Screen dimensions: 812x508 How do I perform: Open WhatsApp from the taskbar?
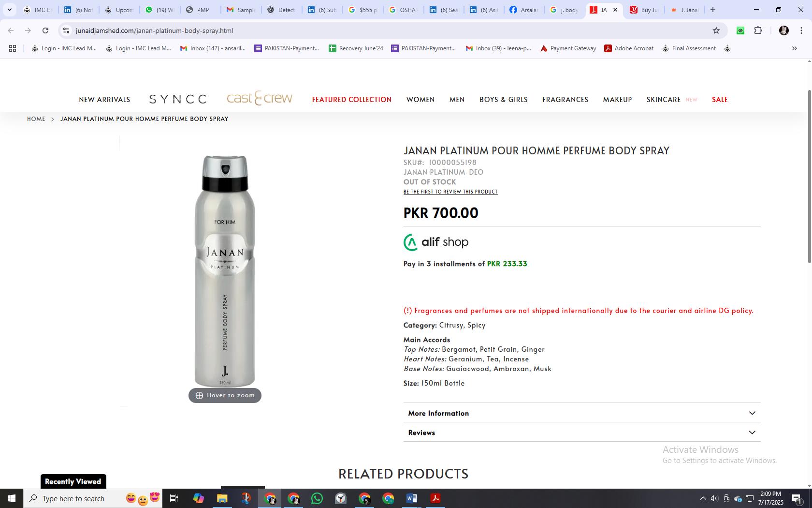click(317, 498)
